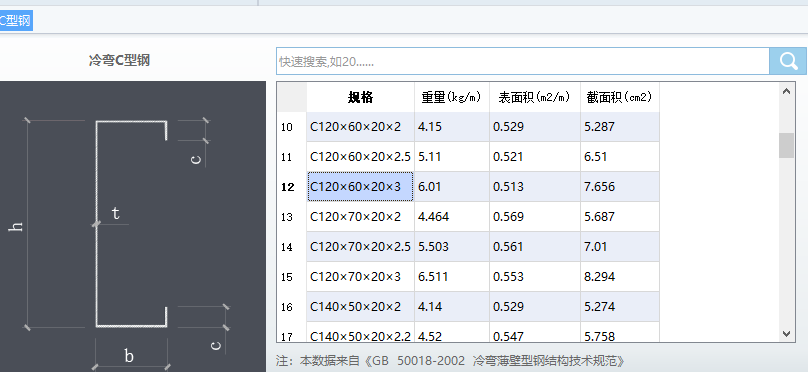Click row header number 10
This screenshot has height=372, width=808.
(292, 127)
